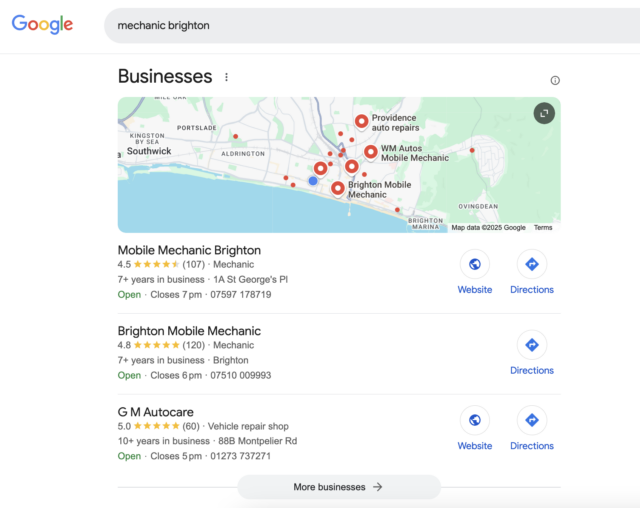The image size is (640, 508).
Task: Click the Brighton Mobile Mechanic map pin
Action: [x=338, y=188]
